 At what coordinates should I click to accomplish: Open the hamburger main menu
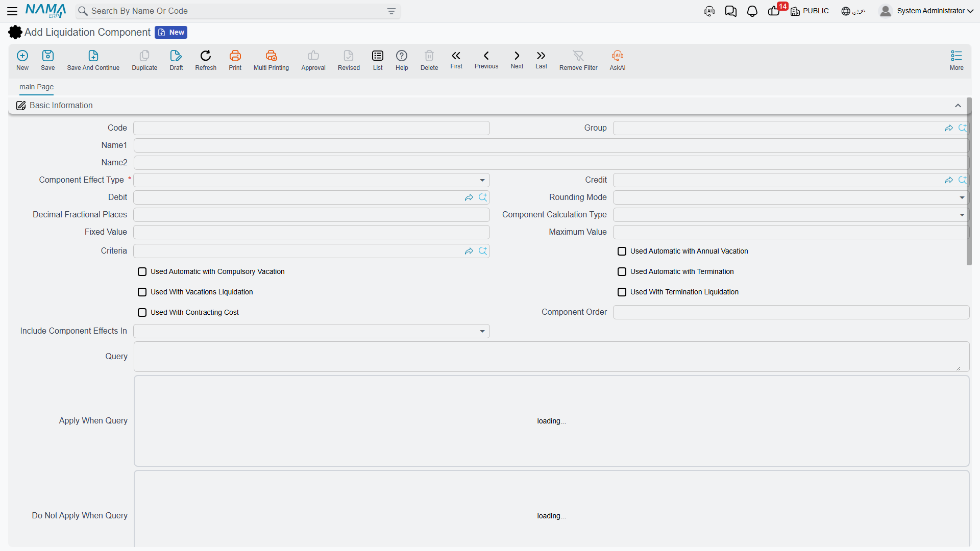coord(12,11)
